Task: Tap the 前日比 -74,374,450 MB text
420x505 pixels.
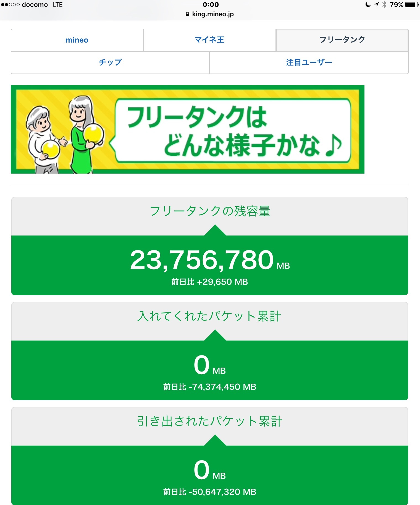Action: (x=209, y=387)
